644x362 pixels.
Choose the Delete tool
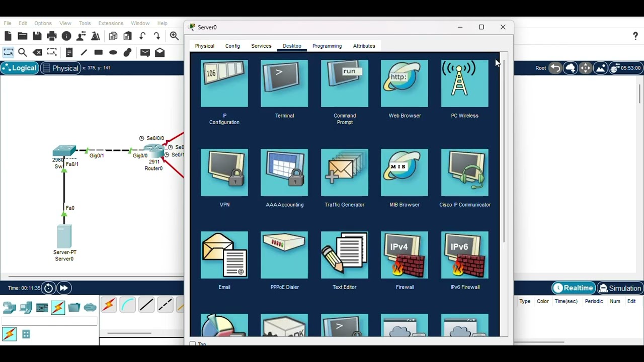point(37,52)
